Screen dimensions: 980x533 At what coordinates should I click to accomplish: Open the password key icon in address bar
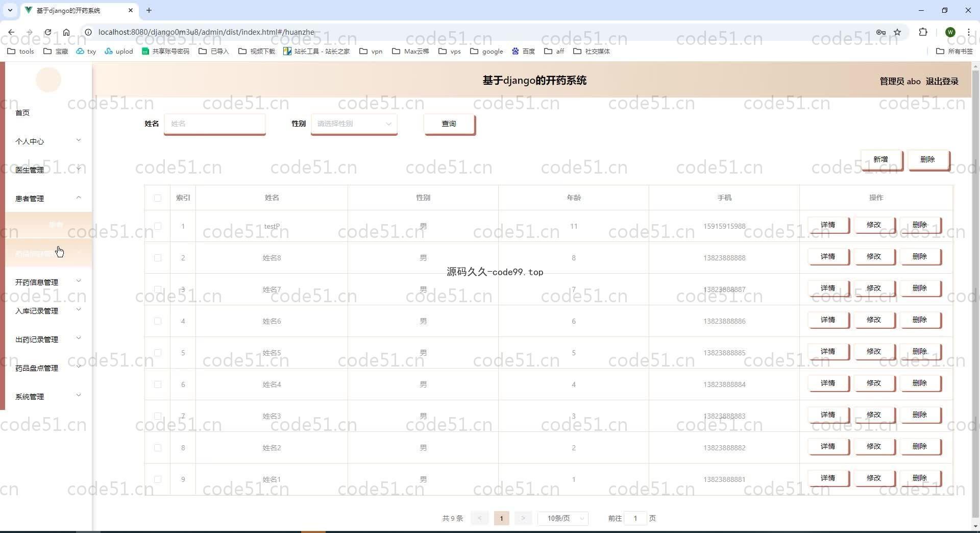pos(881,32)
